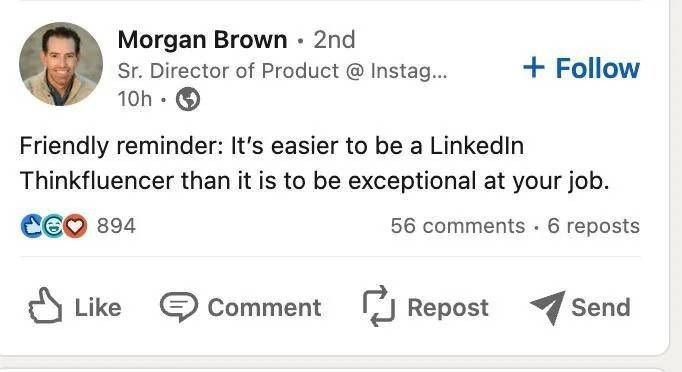Screen dimensions: 682x372
Task: Click the red heart love reaction icon
Action: pyautogui.click(x=75, y=226)
